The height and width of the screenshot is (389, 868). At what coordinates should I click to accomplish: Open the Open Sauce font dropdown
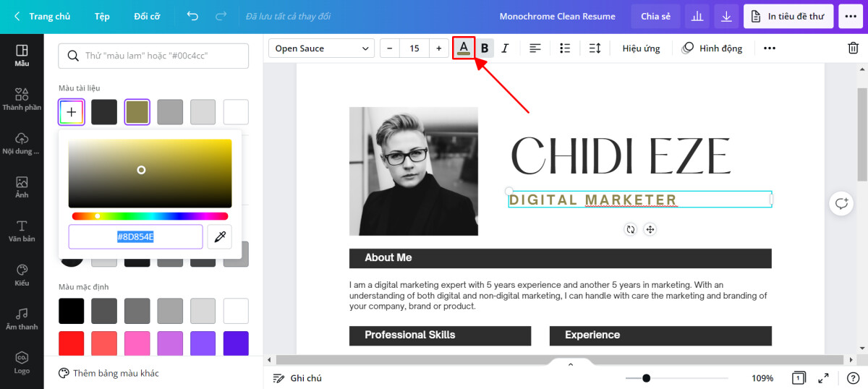click(x=321, y=48)
